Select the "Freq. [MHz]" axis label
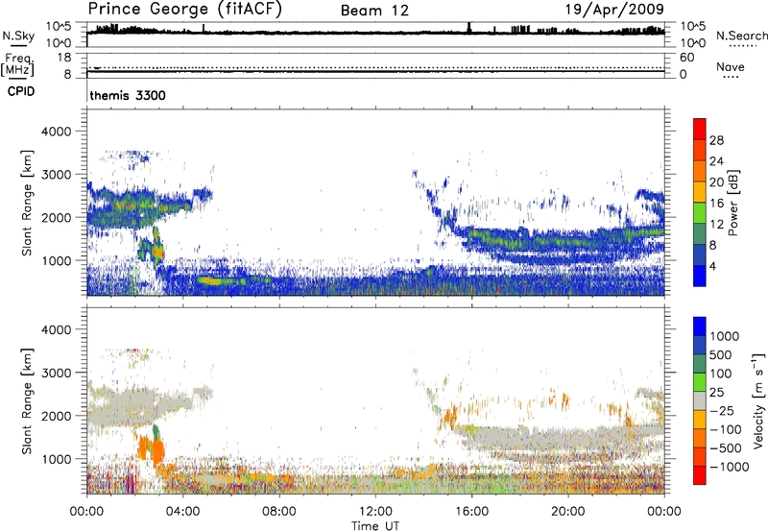This screenshot has height=532, width=768. click(17, 64)
